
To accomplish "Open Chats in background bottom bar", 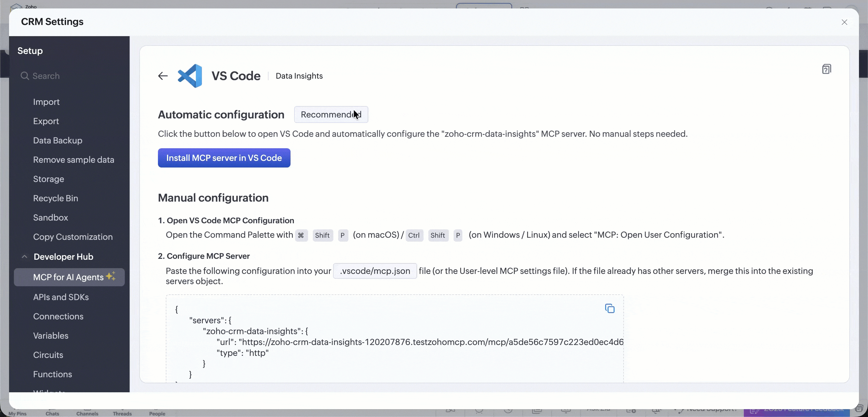I will [x=52, y=413].
